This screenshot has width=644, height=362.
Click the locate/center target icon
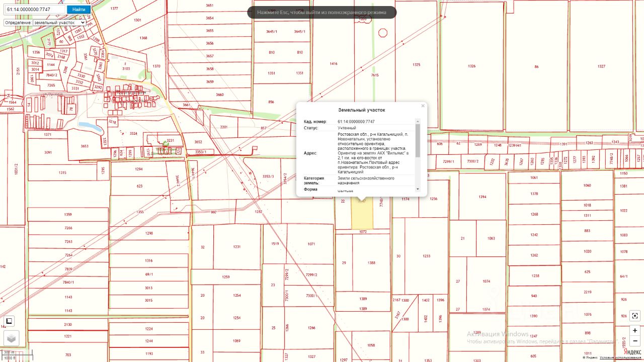(x=635, y=316)
